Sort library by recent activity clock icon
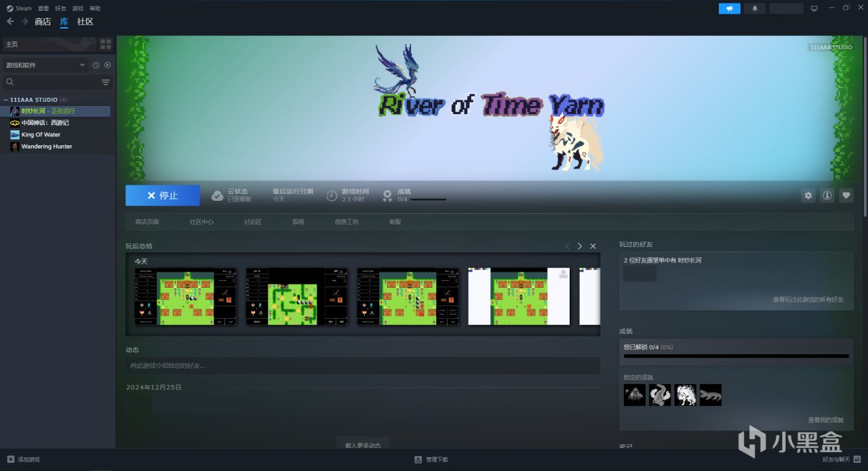This screenshot has height=471, width=868. (x=96, y=65)
